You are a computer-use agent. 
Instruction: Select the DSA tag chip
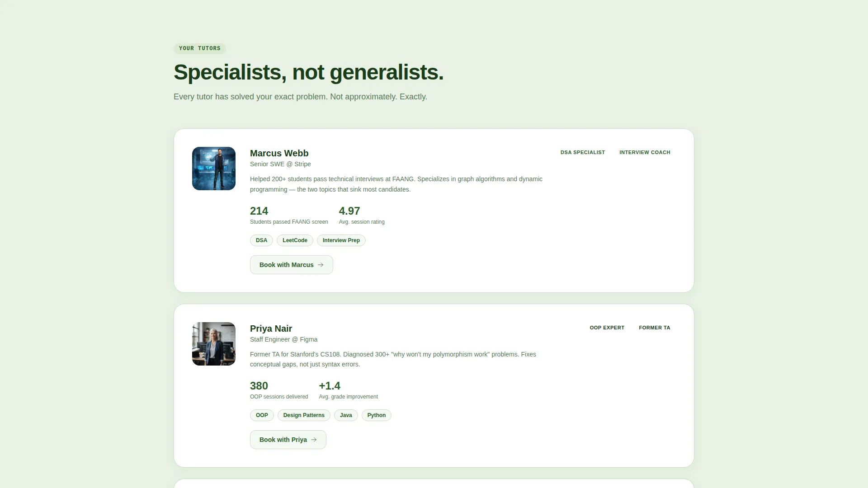point(261,240)
